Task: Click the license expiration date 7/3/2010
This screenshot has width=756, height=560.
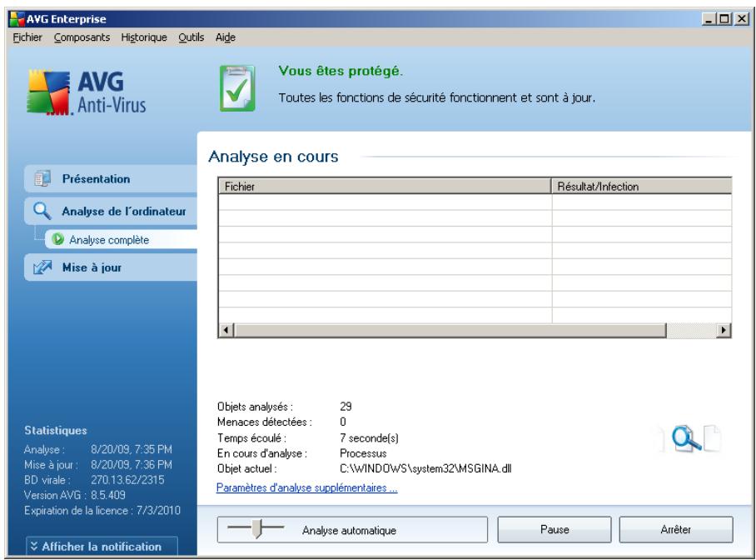Action: (x=158, y=510)
